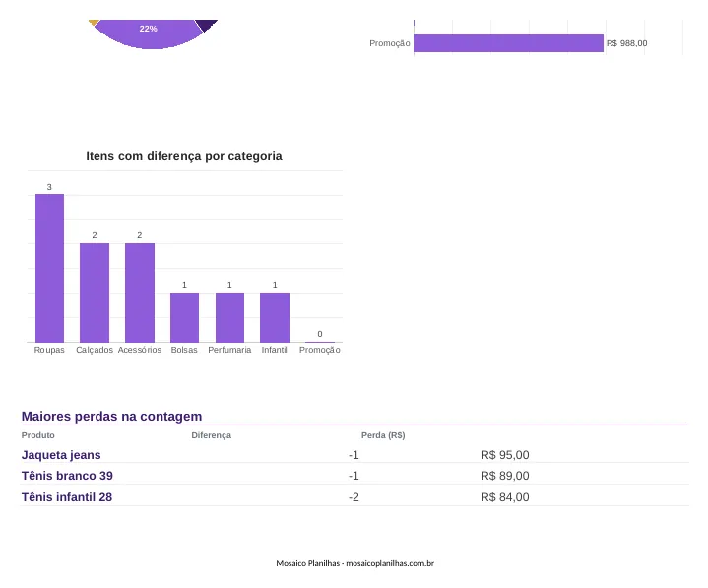Click the R$ 95,00 loss value
The height and width of the screenshot is (588, 708).
click(505, 455)
